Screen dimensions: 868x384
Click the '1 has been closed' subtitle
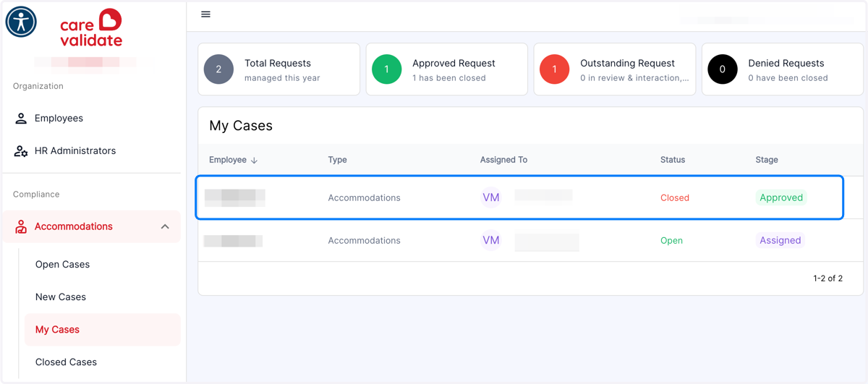449,78
